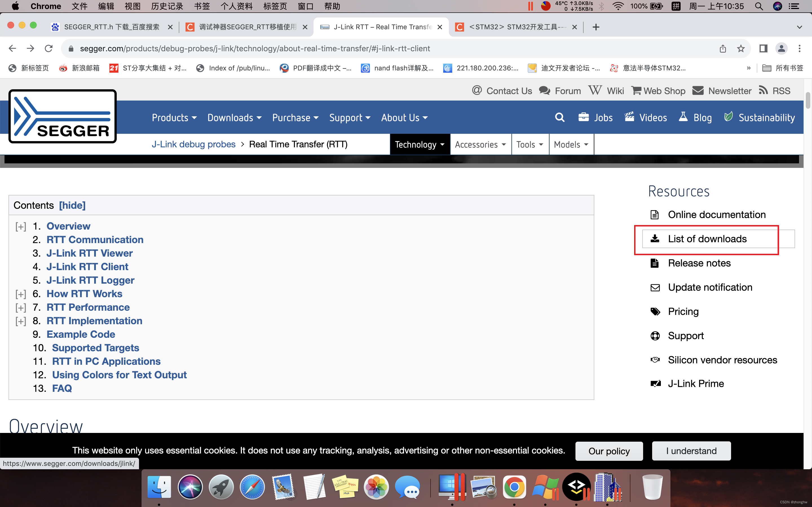Expand the RTT Implementation [+] toggle
This screenshot has height=507, width=812.
coord(21,321)
